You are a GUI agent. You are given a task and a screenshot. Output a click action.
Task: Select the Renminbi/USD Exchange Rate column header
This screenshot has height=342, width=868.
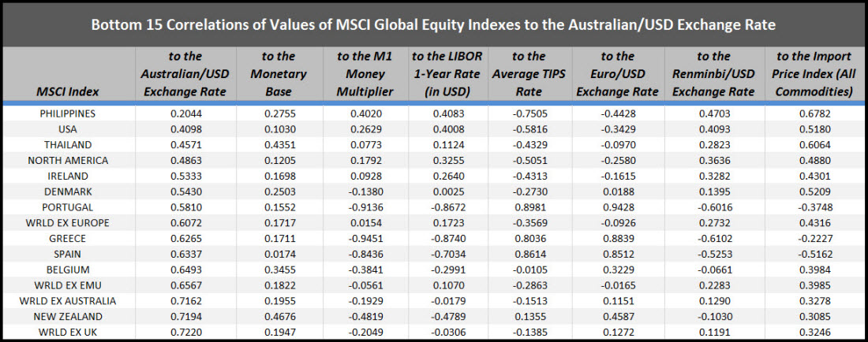click(714, 74)
